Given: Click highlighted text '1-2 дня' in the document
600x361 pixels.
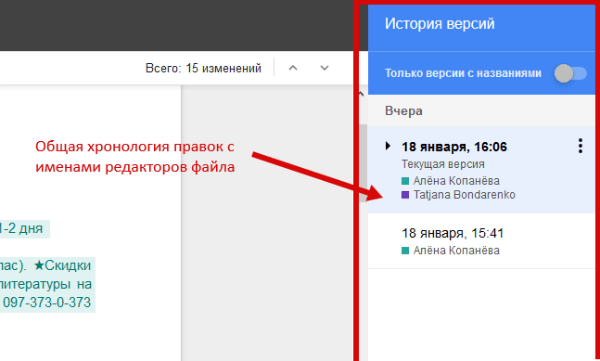Looking at the screenshot, I should pyautogui.click(x=21, y=229).
